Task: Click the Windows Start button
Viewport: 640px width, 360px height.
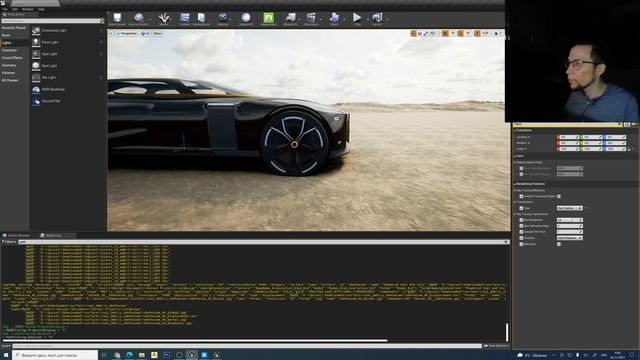Action: pos(6,355)
